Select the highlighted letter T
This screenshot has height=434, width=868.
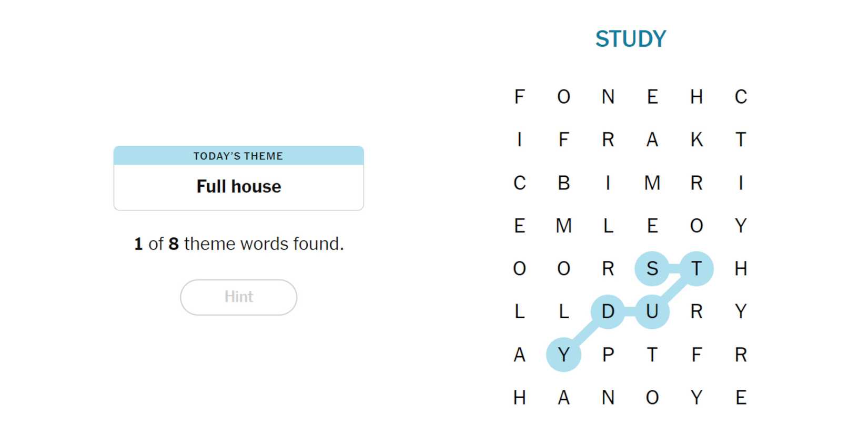(x=696, y=269)
